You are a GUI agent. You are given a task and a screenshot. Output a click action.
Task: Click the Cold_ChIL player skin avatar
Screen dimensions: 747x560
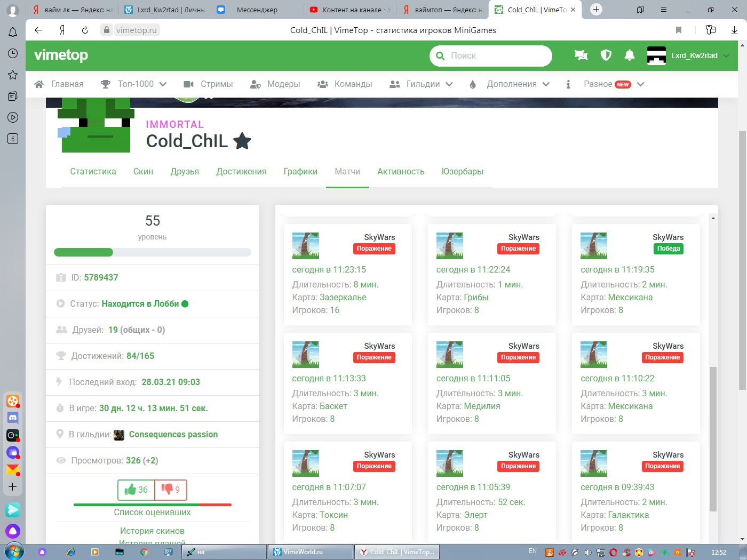coord(96,125)
